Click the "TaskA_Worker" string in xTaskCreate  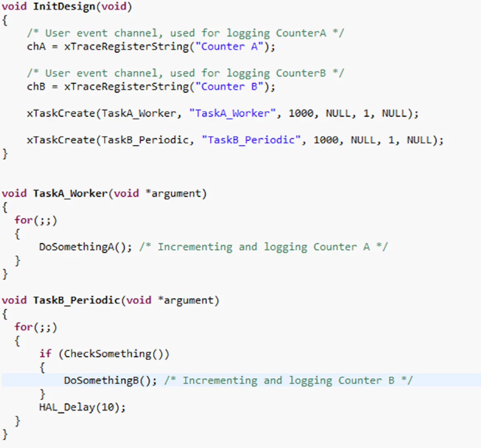(x=232, y=113)
